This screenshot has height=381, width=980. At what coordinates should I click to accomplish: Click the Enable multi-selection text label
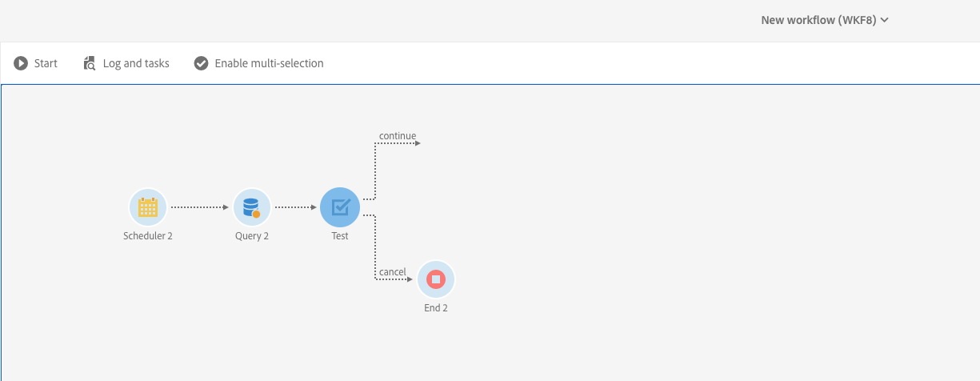(269, 63)
